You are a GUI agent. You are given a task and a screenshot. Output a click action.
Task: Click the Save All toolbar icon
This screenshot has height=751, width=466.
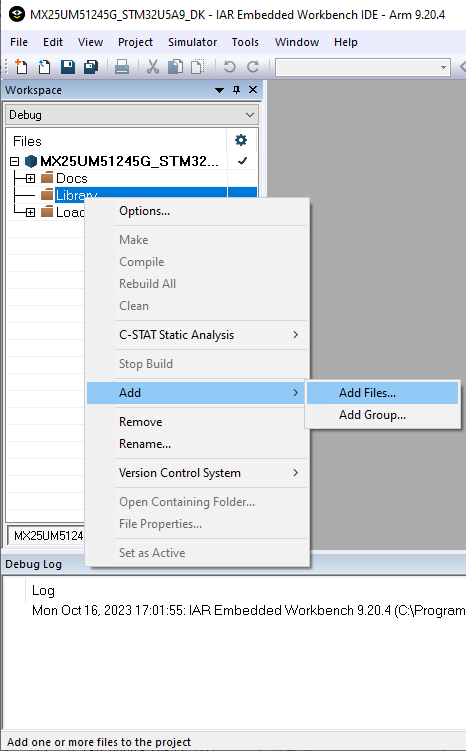[91, 67]
